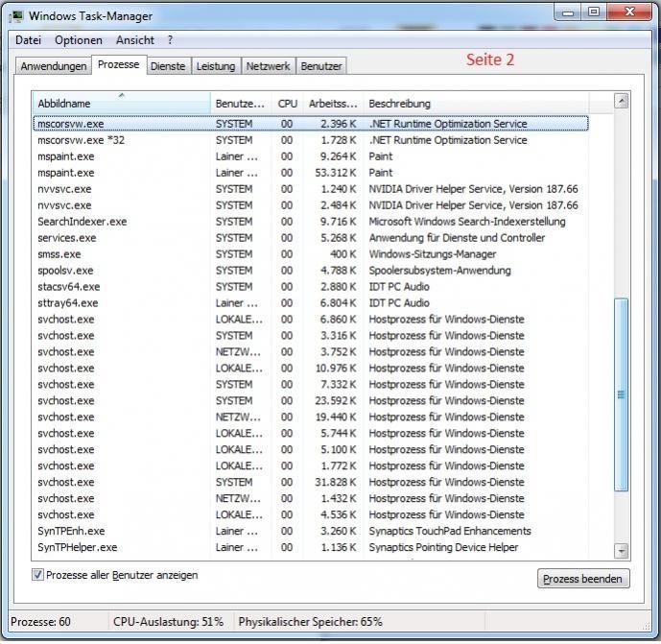Select svchost.exe using 10.976 K
Viewport: 661px width, 644px height.
(311, 369)
